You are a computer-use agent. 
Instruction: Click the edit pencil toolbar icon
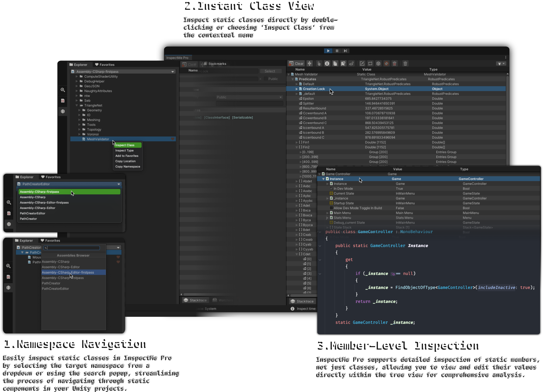[x=362, y=63]
